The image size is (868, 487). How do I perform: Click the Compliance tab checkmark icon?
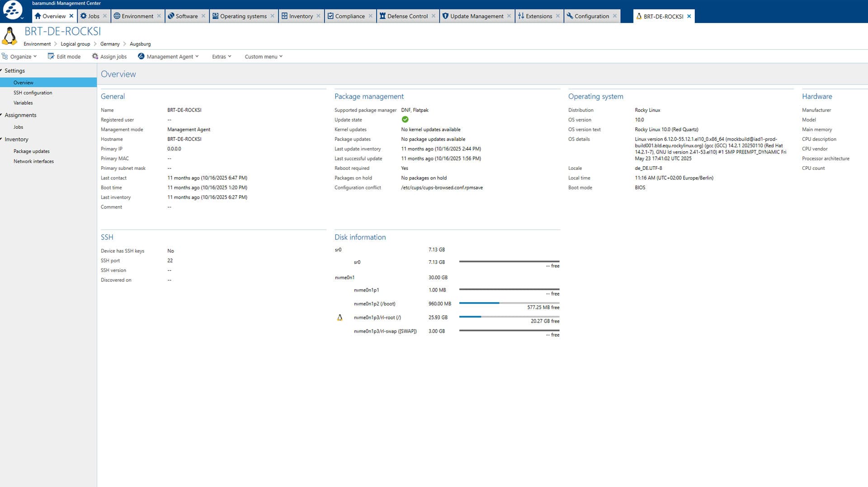[x=330, y=16]
